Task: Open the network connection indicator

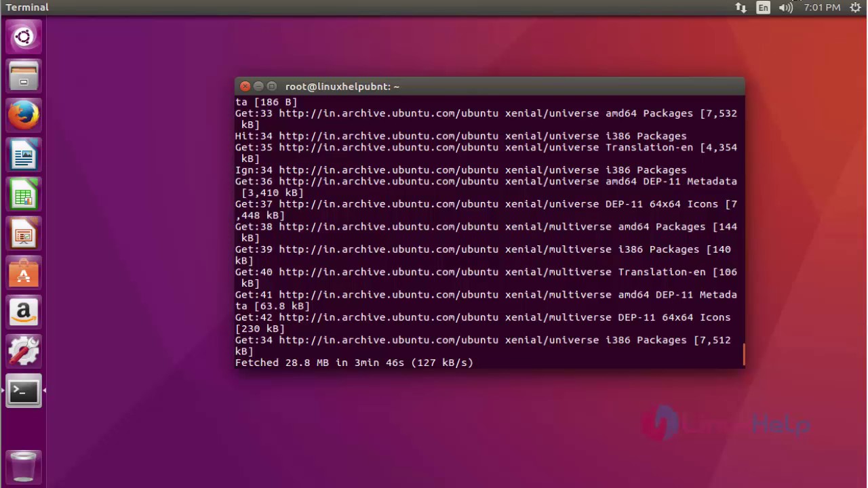Action: tap(741, 7)
